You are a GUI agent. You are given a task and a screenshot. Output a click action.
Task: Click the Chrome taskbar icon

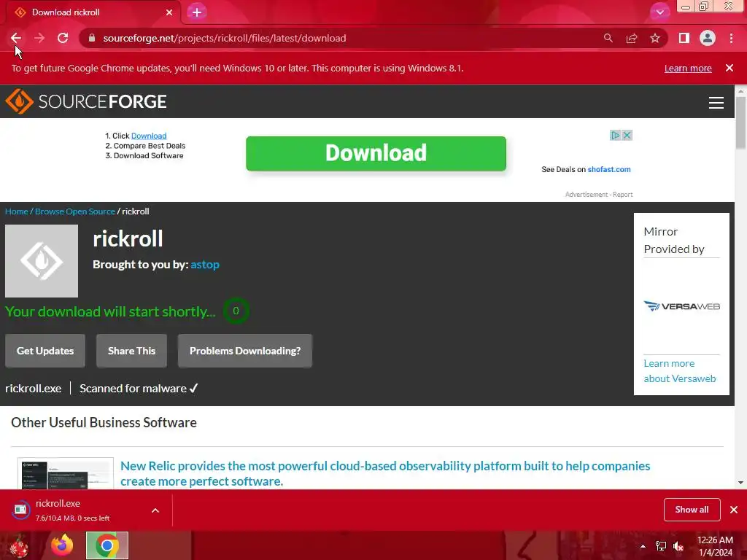pyautogui.click(x=107, y=545)
